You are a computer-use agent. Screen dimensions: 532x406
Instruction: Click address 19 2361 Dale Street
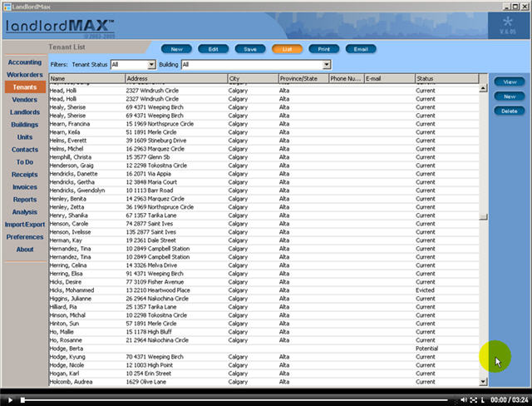tap(151, 240)
